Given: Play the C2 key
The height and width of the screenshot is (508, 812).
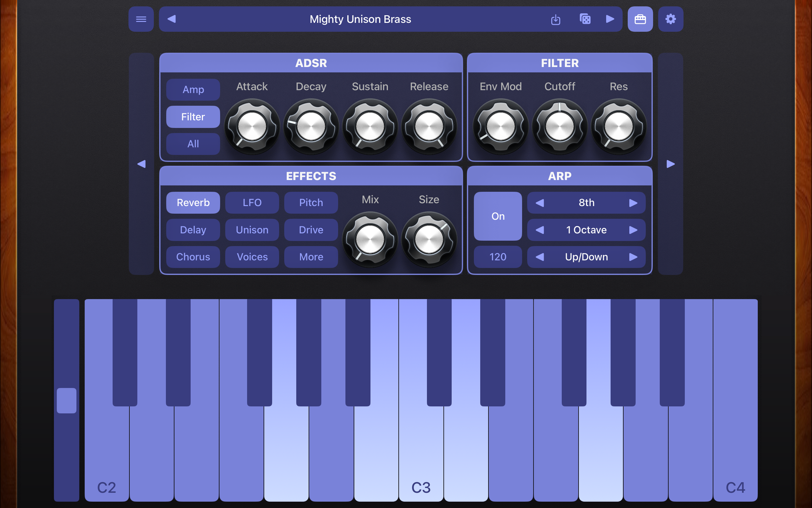Looking at the screenshot, I should 106,454.
